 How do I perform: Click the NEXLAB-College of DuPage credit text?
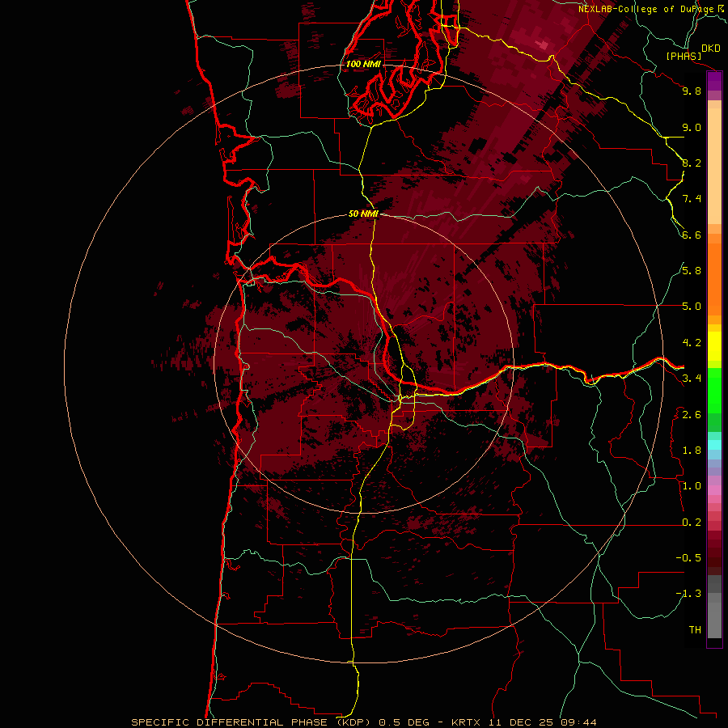click(646, 9)
